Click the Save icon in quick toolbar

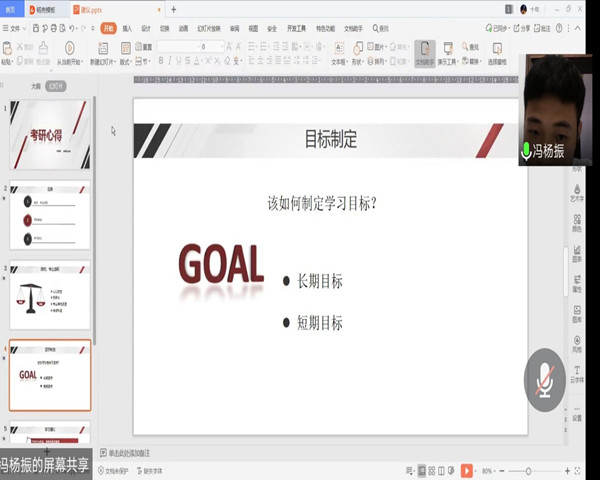click(36, 28)
